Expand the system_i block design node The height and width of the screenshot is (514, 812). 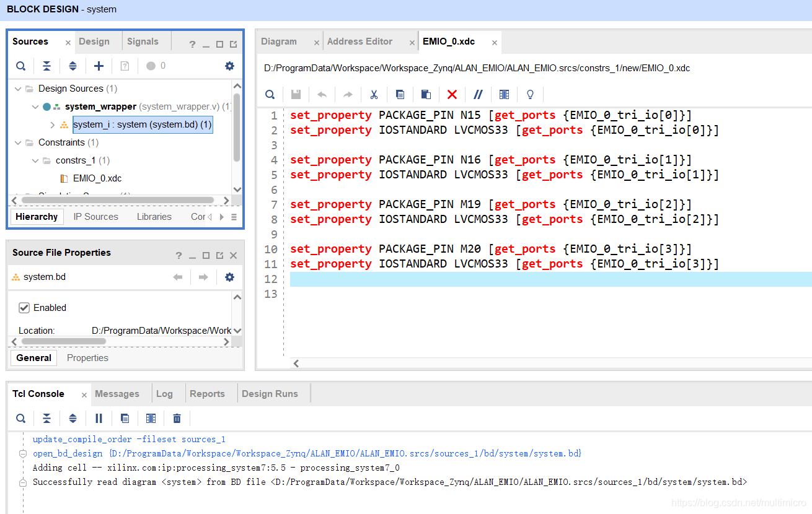click(x=53, y=124)
